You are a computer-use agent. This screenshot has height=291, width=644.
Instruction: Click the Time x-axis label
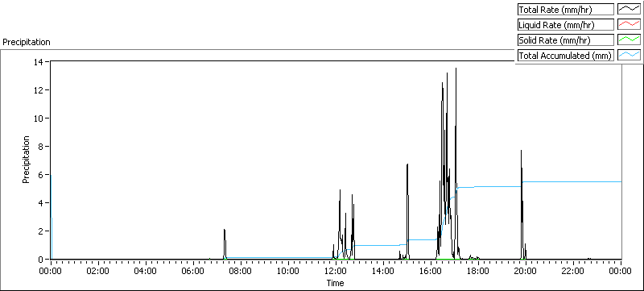[x=335, y=283]
